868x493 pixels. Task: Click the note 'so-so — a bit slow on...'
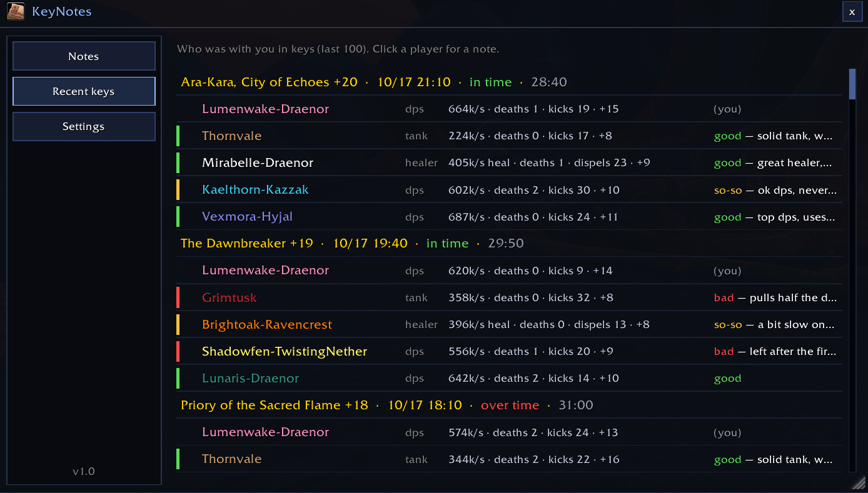coord(774,324)
